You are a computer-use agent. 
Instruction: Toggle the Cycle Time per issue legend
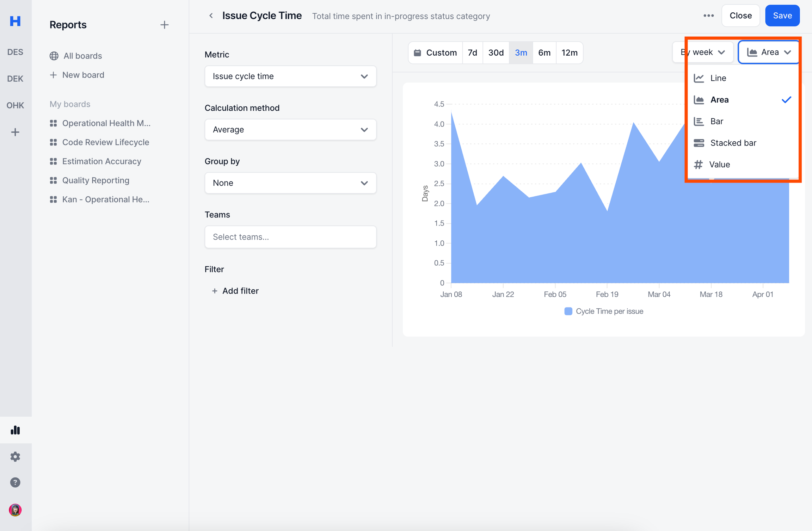[603, 311]
